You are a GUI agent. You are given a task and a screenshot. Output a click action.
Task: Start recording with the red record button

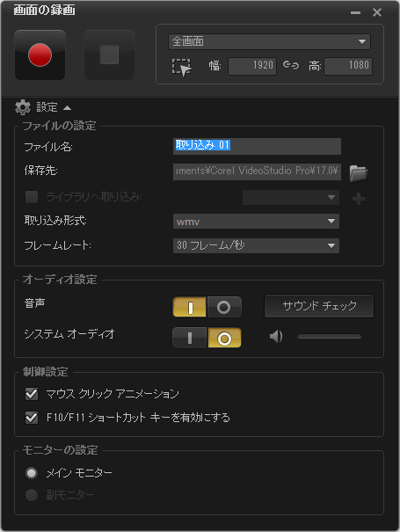[40, 55]
